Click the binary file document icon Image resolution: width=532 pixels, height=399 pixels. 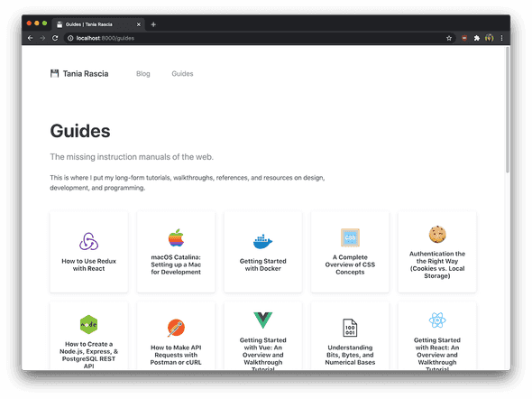[350, 328]
